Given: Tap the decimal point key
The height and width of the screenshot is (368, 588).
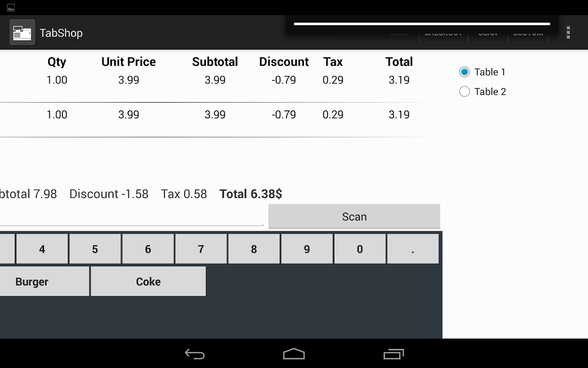Looking at the screenshot, I should click(412, 249).
